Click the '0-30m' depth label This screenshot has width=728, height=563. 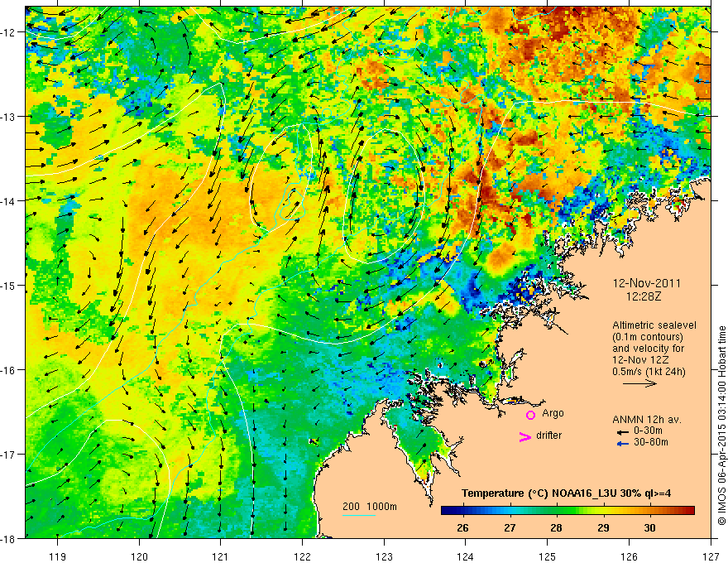[648, 431]
